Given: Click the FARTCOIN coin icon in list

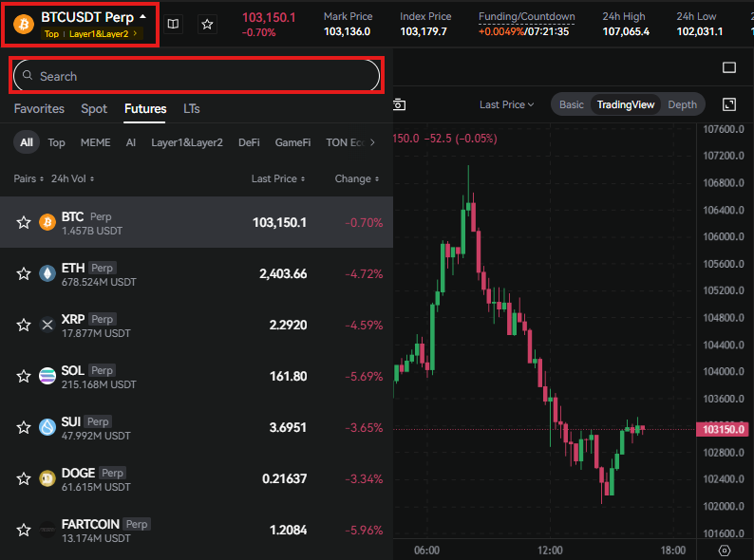Looking at the screenshot, I should click(x=47, y=530).
